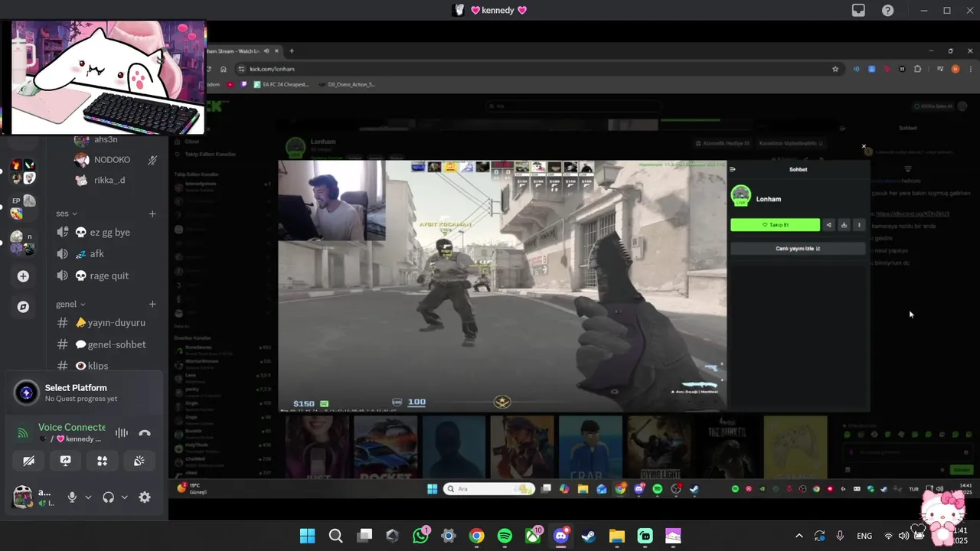Image resolution: width=980 pixels, height=551 pixels.
Task: Open WhatsApp from the taskbar
Action: 420,536
